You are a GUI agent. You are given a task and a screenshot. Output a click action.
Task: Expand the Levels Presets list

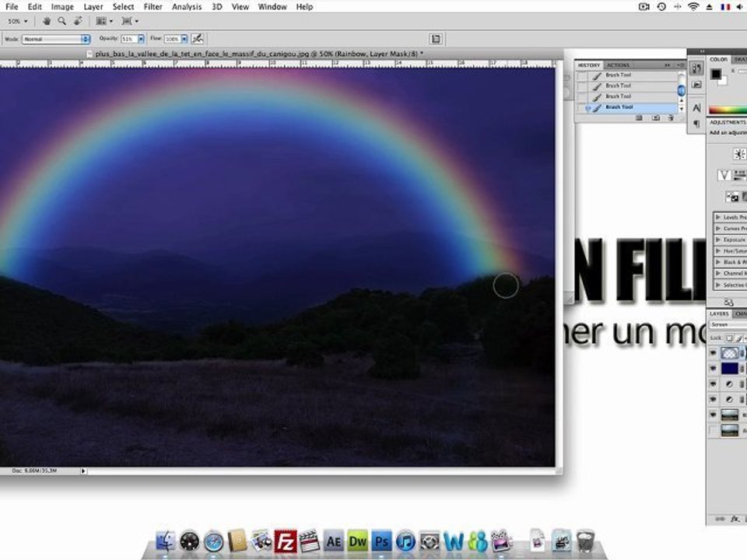click(x=718, y=217)
